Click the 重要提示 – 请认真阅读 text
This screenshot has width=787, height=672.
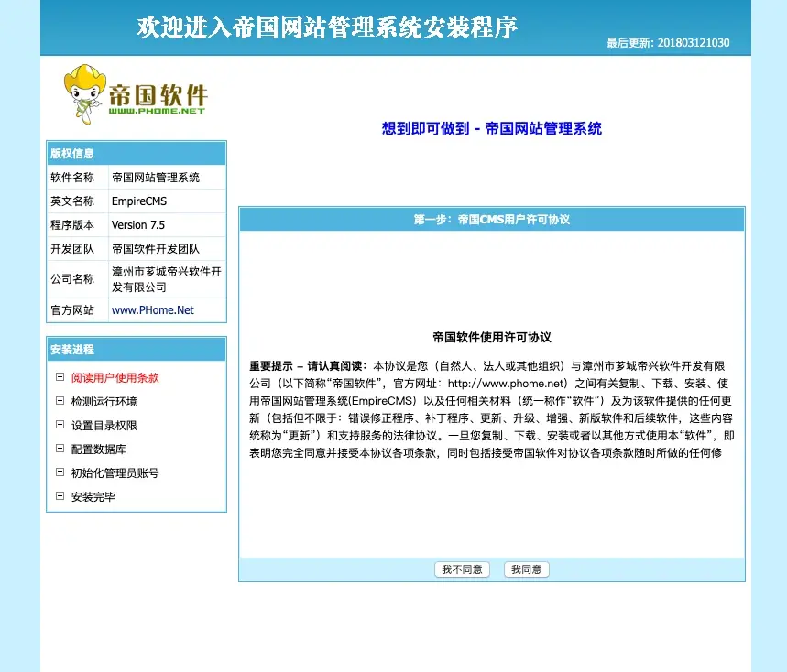(307, 366)
